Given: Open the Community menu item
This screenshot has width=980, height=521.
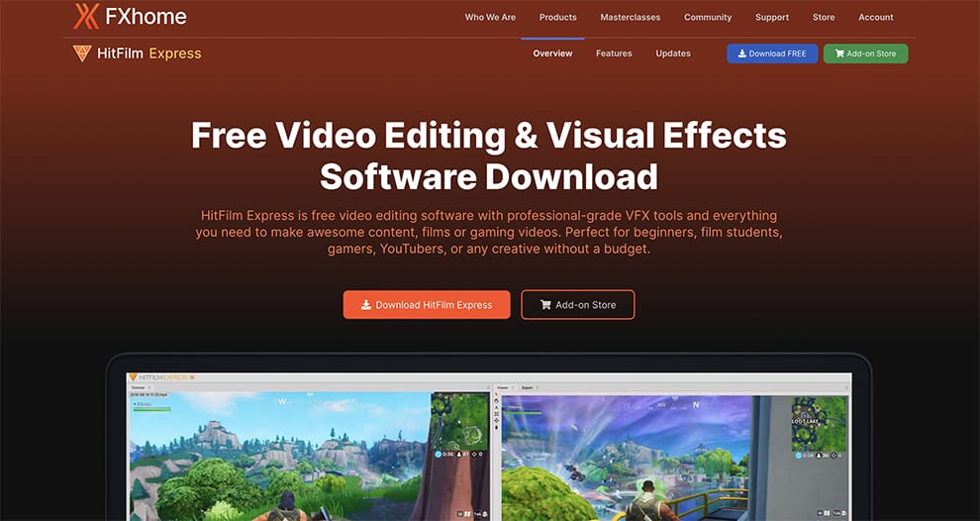Looking at the screenshot, I should [x=708, y=18].
